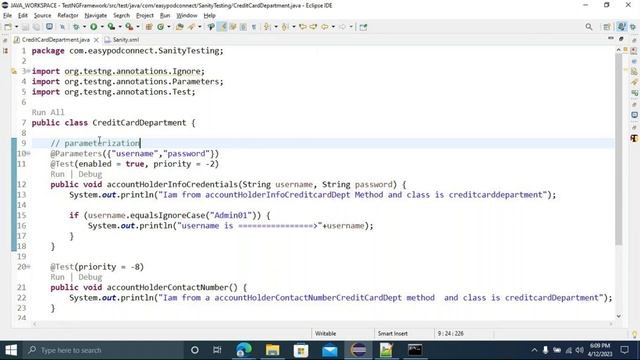Viewport: 640px width, 360px height.
Task: Open the Mail app from the taskbar
Action: 329,350
